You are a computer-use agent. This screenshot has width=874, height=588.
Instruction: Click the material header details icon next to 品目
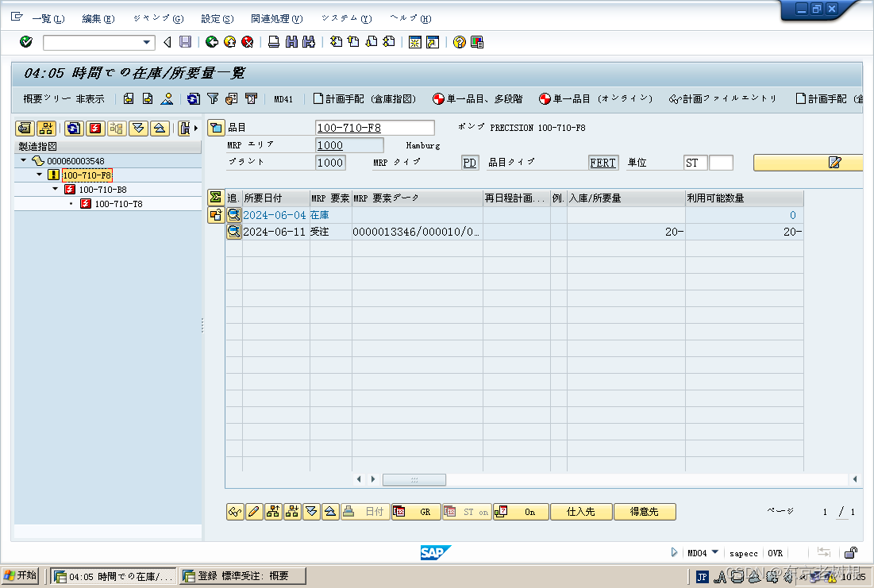click(216, 128)
